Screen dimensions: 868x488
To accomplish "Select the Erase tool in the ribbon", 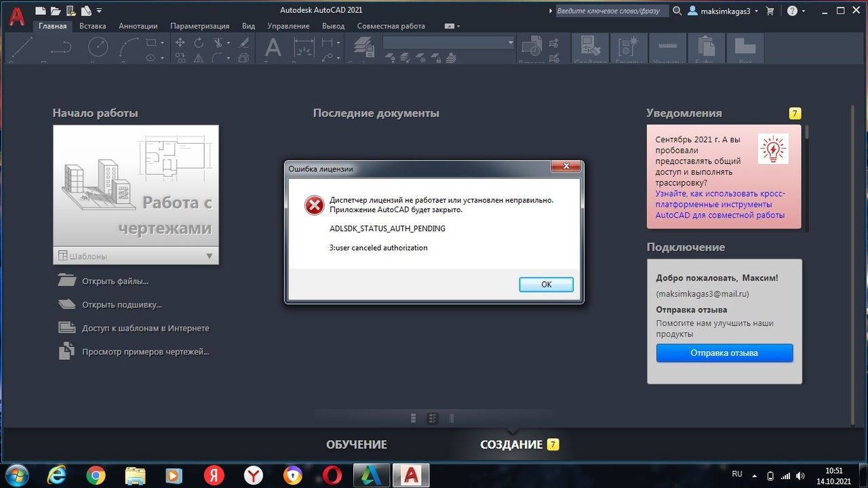I will point(244,43).
